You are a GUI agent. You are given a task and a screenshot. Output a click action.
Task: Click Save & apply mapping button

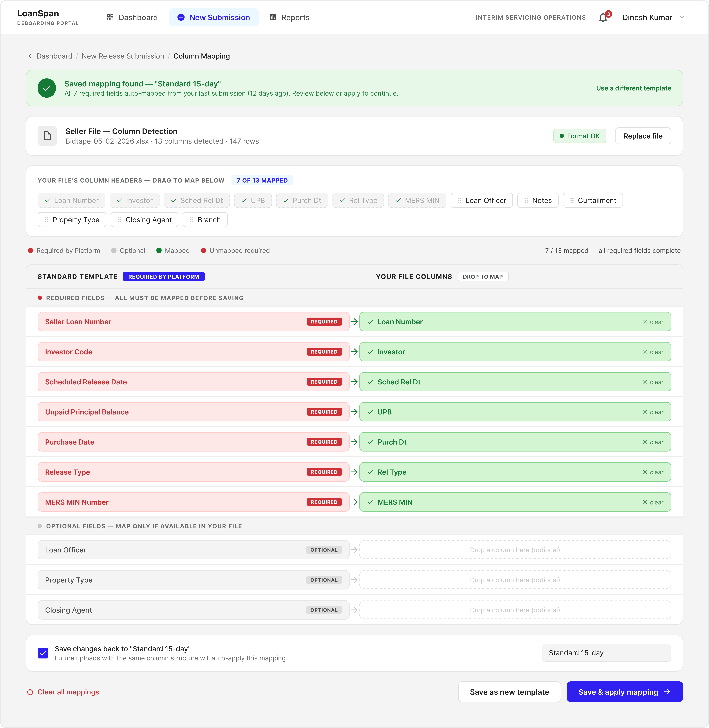625,692
